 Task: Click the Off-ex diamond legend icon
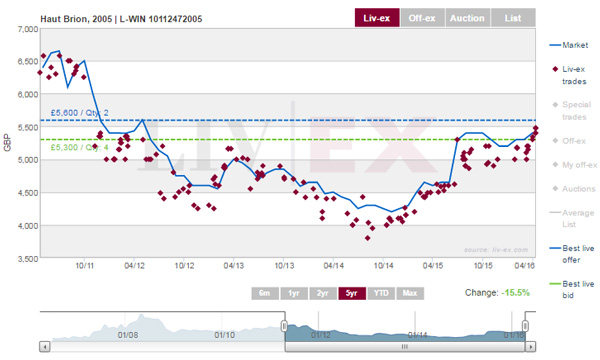555,141
